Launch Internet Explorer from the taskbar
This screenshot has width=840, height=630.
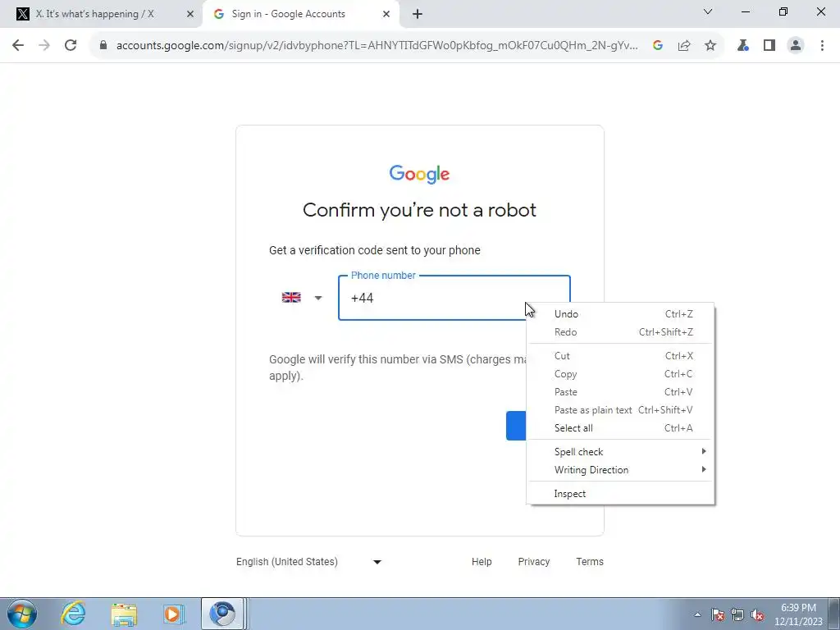click(x=73, y=614)
